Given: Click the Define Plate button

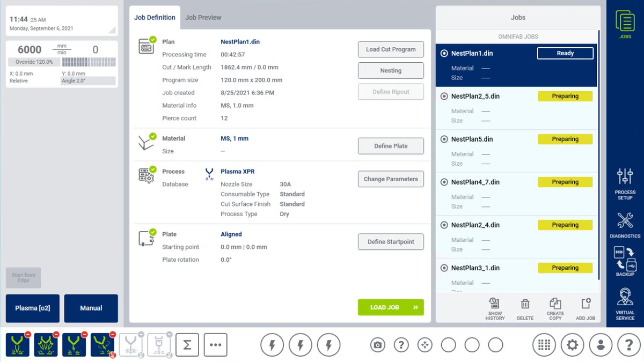Looking at the screenshot, I should click(x=391, y=146).
